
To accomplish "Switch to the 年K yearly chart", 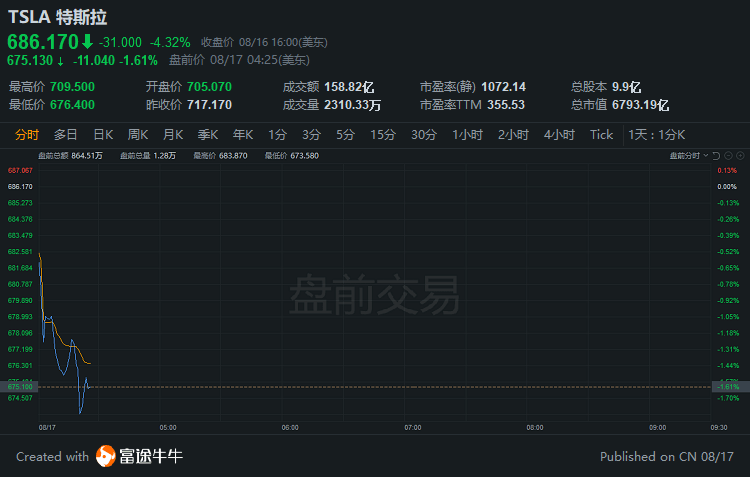I will click(243, 135).
